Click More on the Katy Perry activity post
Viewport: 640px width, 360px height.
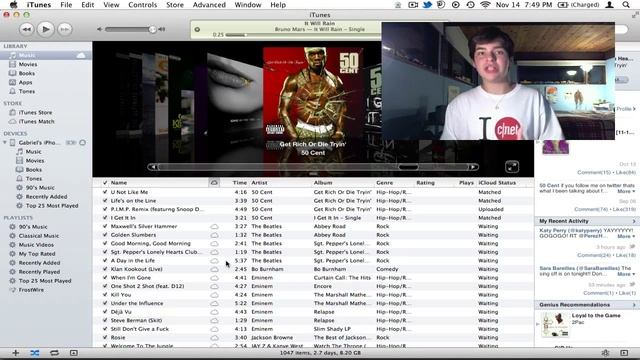point(625,236)
